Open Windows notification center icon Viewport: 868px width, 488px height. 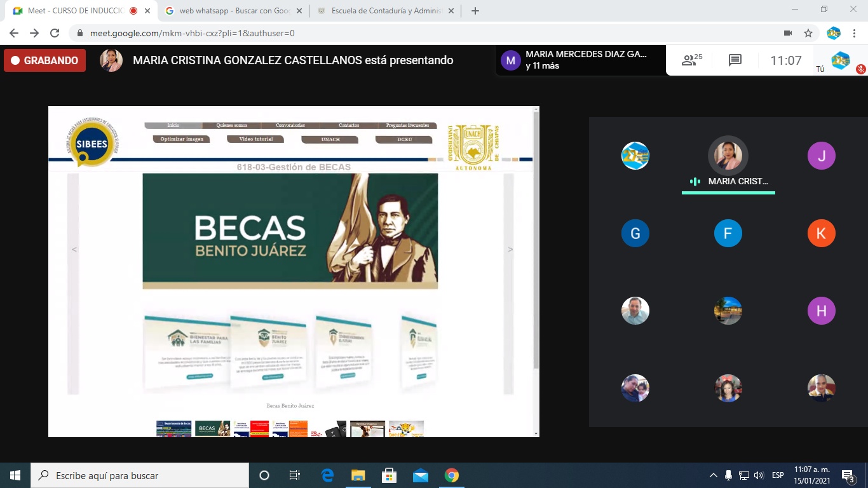(848, 475)
